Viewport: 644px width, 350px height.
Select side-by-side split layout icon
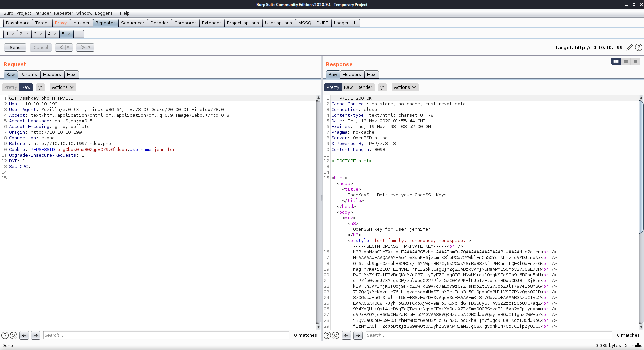click(616, 61)
